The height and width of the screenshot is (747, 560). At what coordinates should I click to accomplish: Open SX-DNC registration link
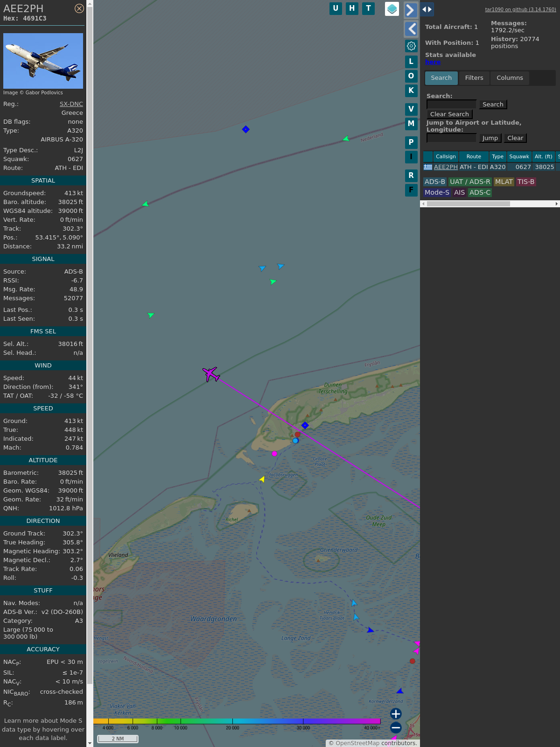pyautogui.click(x=71, y=104)
